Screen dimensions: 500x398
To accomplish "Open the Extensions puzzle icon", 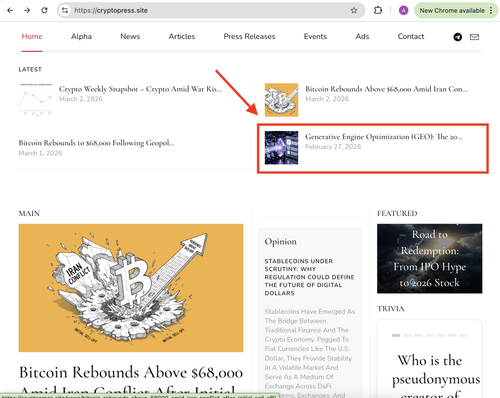I will [378, 10].
